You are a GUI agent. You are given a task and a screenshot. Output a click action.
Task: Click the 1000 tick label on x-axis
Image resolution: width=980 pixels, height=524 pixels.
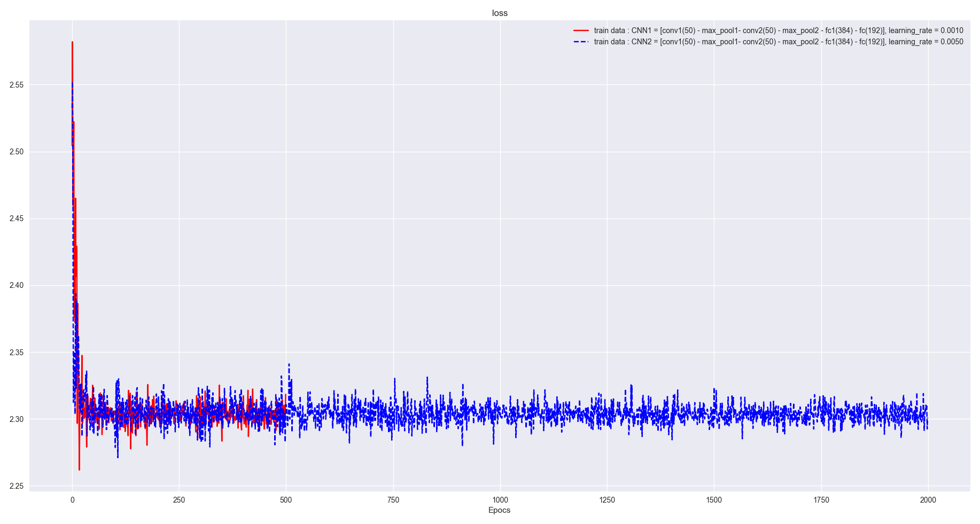pos(501,498)
